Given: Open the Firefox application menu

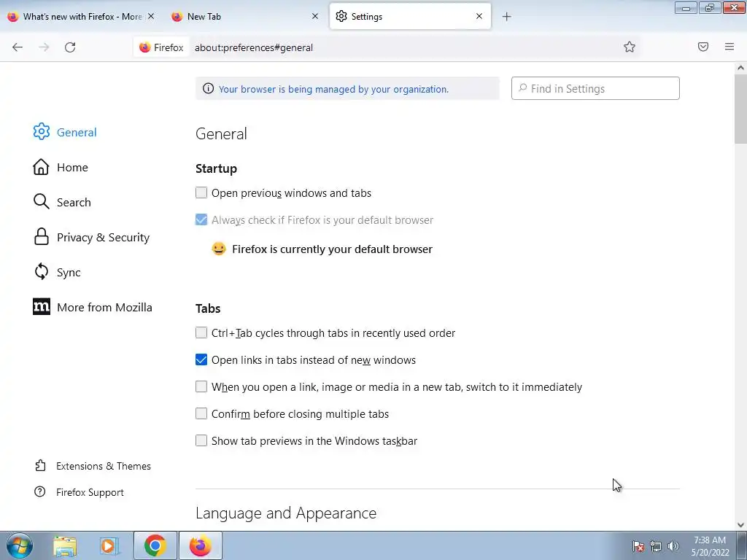Looking at the screenshot, I should pyautogui.click(x=729, y=47).
